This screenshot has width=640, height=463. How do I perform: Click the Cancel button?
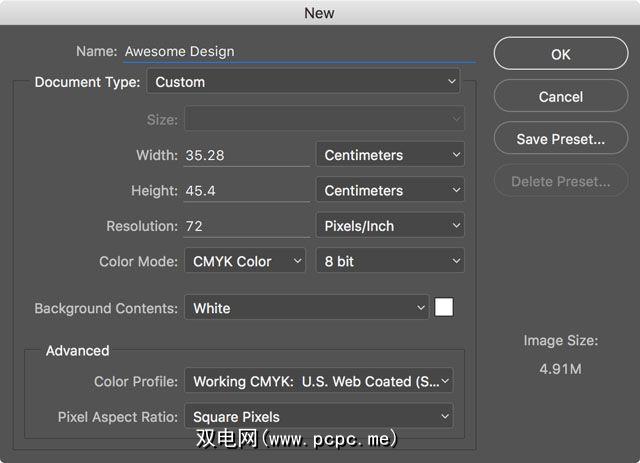pyautogui.click(x=560, y=97)
